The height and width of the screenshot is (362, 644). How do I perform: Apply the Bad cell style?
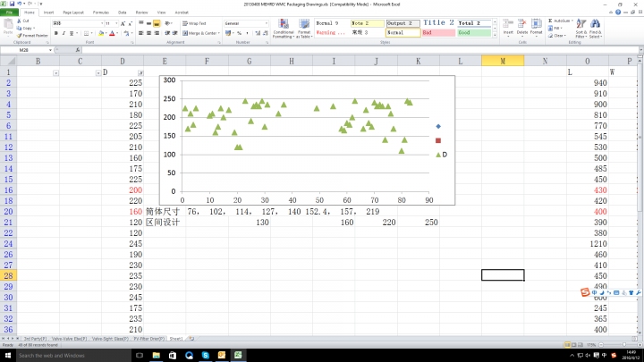(x=437, y=32)
